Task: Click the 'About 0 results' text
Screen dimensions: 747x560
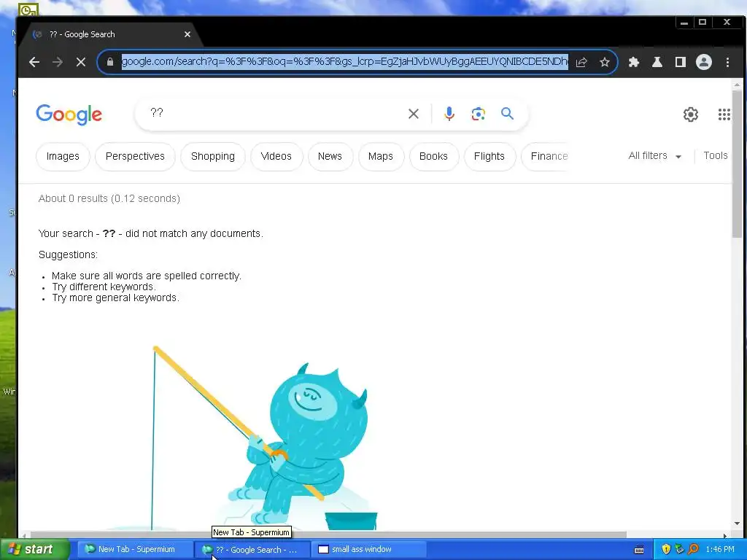Action: click(x=109, y=198)
